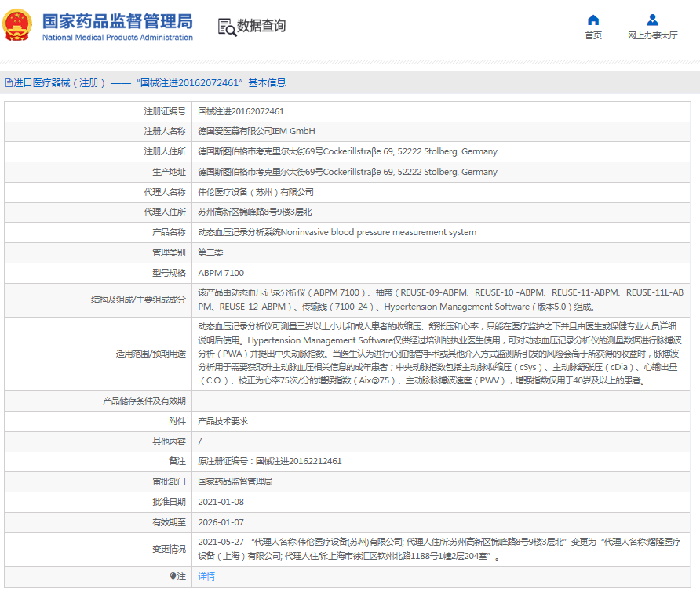
Task: Click the user icon above 网上办事大厅
Action: tap(652, 20)
